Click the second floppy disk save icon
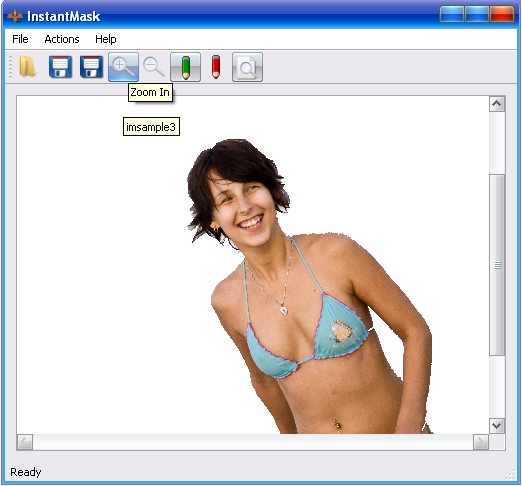This screenshot has height=486, width=522. coord(91,67)
